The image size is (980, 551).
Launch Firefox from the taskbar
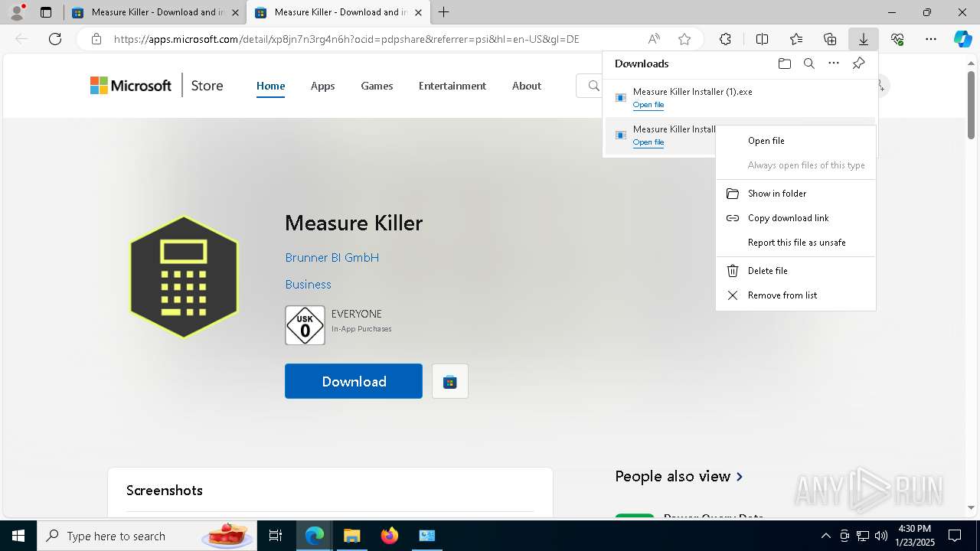tap(389, 536)
